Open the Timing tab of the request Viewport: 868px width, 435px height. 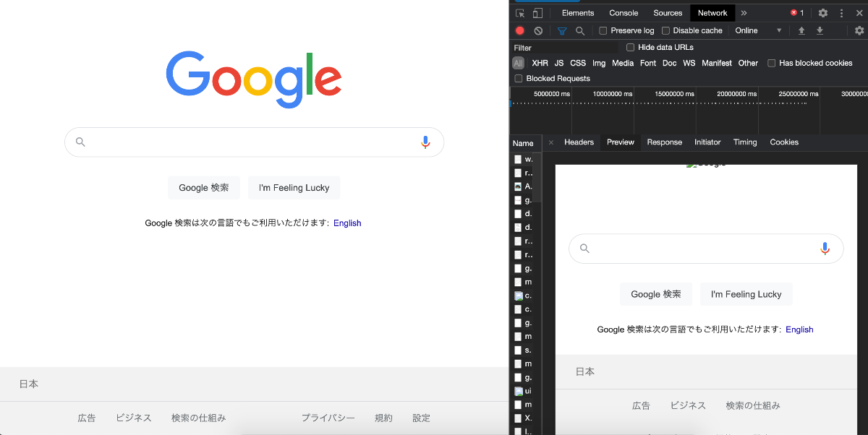click(x=745, y=142)
